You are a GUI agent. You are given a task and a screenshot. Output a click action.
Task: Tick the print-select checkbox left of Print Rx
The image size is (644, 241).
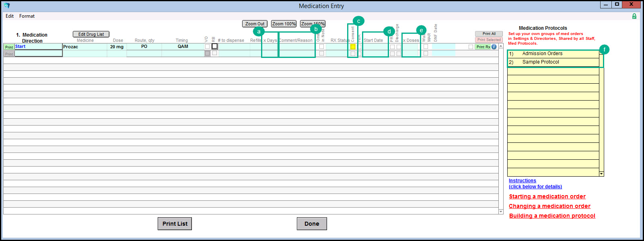coord(471,47)
